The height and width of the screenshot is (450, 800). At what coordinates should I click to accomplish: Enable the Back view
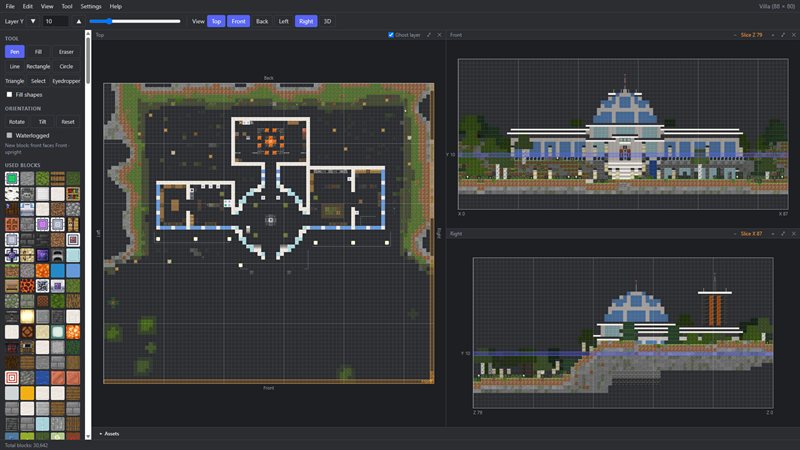(262, 21)
